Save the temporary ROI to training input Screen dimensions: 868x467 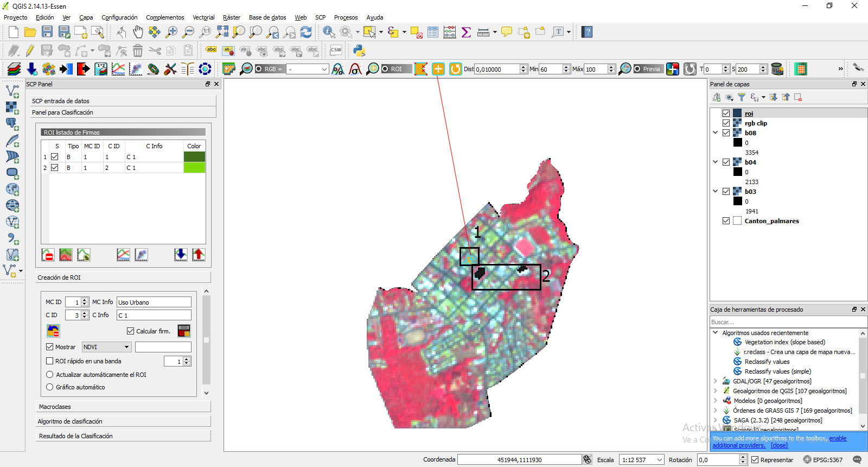184,331
